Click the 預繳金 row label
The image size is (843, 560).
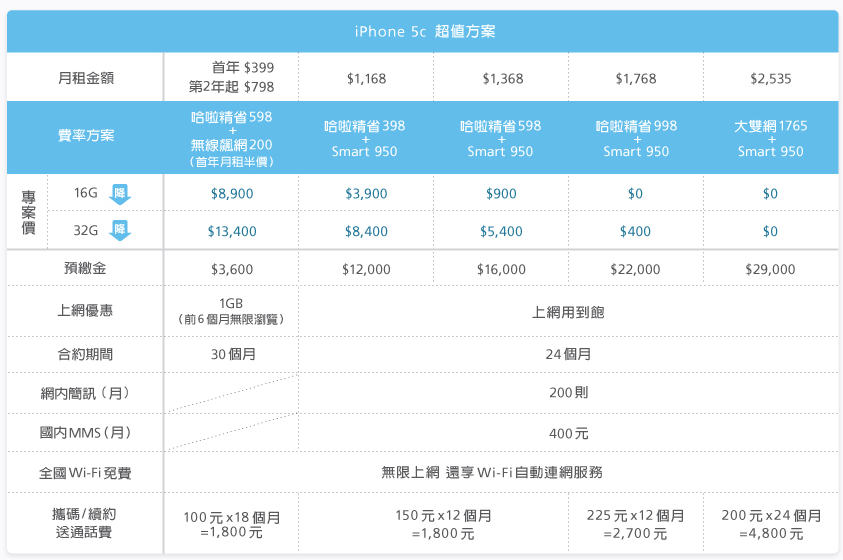tap(85, 268)
